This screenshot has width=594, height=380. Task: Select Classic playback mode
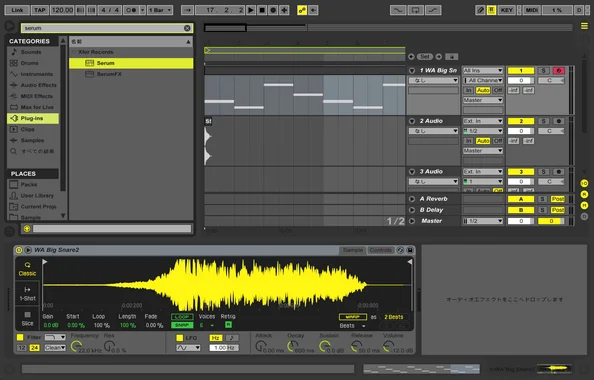[27, 269]
